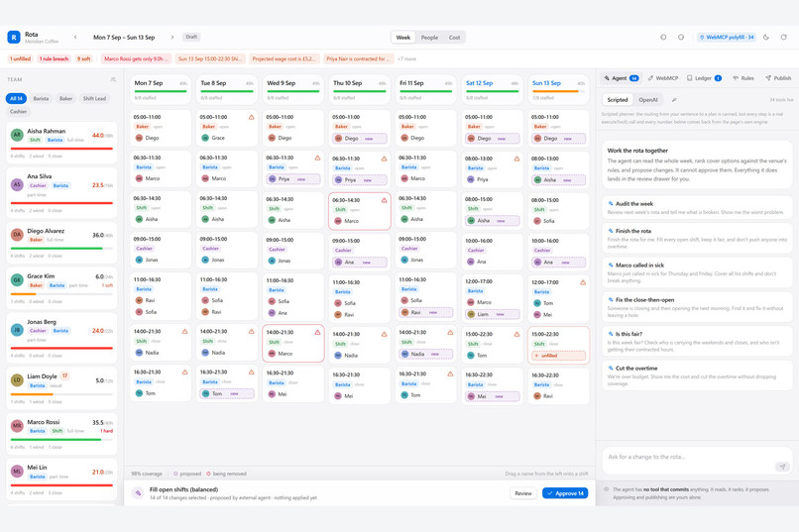799x532 pixels.
Task: Open the Ledger panel tab
Action: click(704, 78)
